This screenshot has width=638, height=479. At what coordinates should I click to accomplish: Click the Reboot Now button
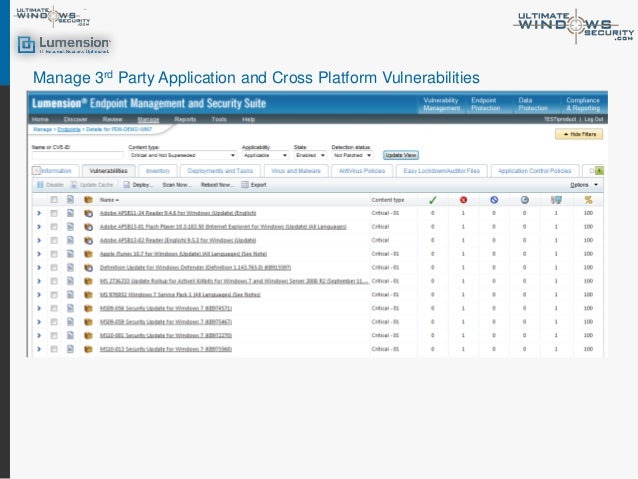[x=218, y=185]
